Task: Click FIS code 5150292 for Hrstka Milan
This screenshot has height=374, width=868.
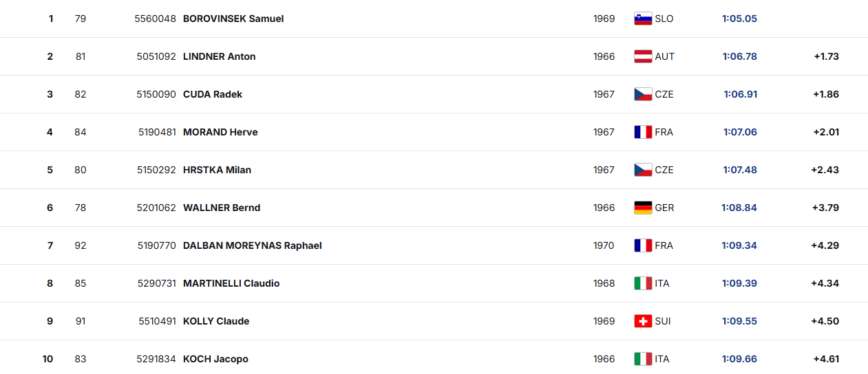Action: click(156, 170)
